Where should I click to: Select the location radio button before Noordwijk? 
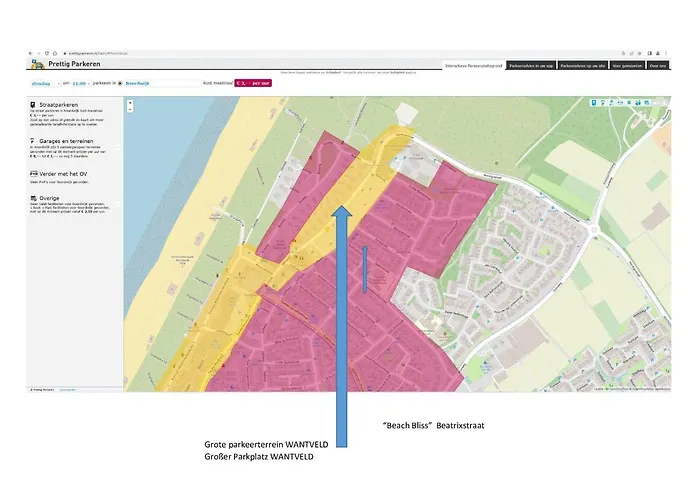120,83
